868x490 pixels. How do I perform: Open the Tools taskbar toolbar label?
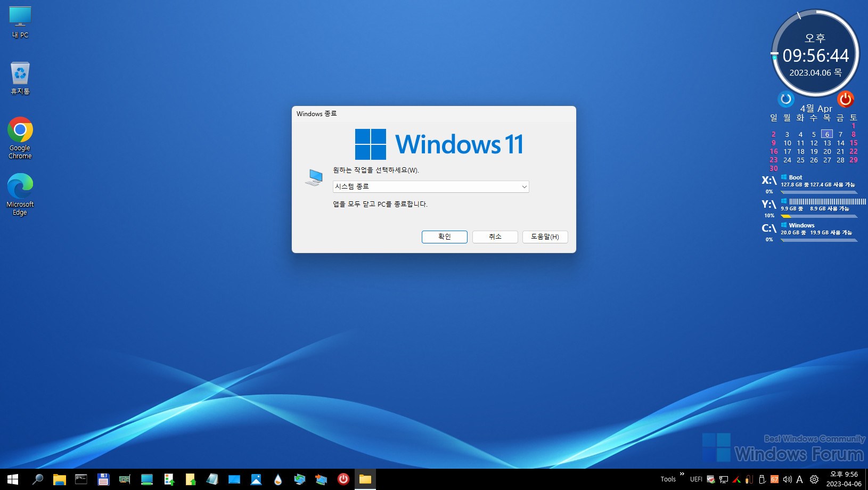click(668, 479)
